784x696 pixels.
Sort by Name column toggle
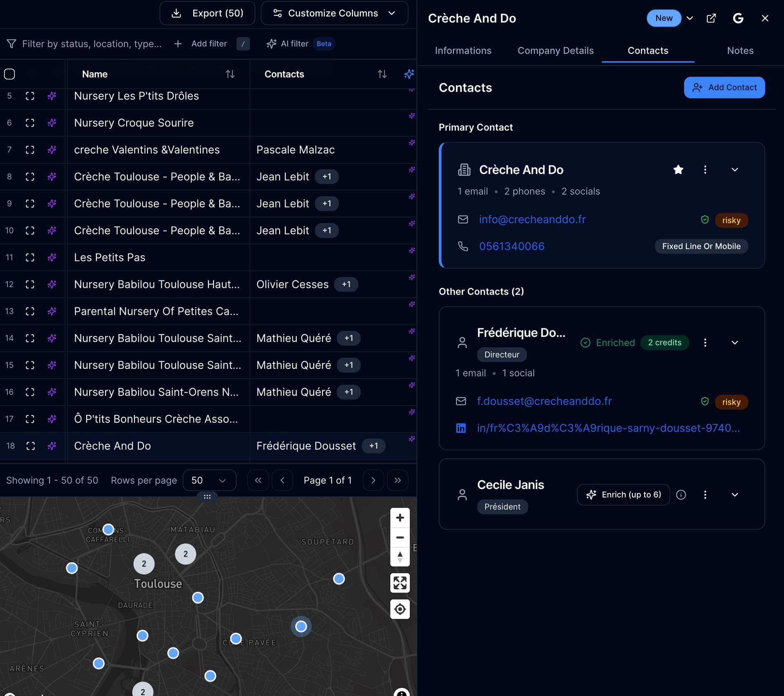230,74
